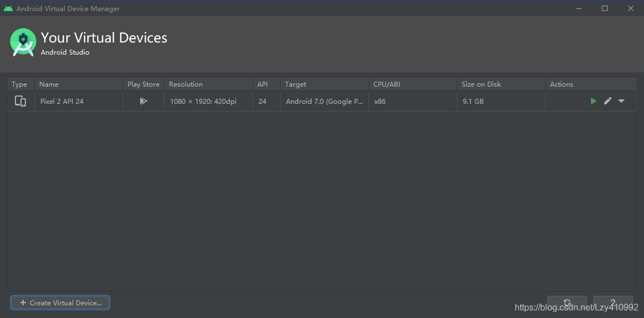Select the Android 7.0 (Google P... cell
The width and height of the screenshot is (644, 318).
pyautogui.click(x=324, y=101)
